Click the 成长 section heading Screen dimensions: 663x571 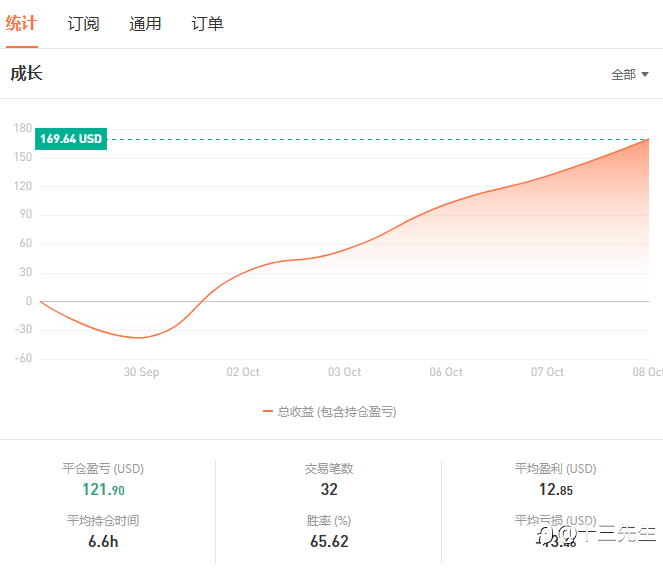(x=27, y=73)
